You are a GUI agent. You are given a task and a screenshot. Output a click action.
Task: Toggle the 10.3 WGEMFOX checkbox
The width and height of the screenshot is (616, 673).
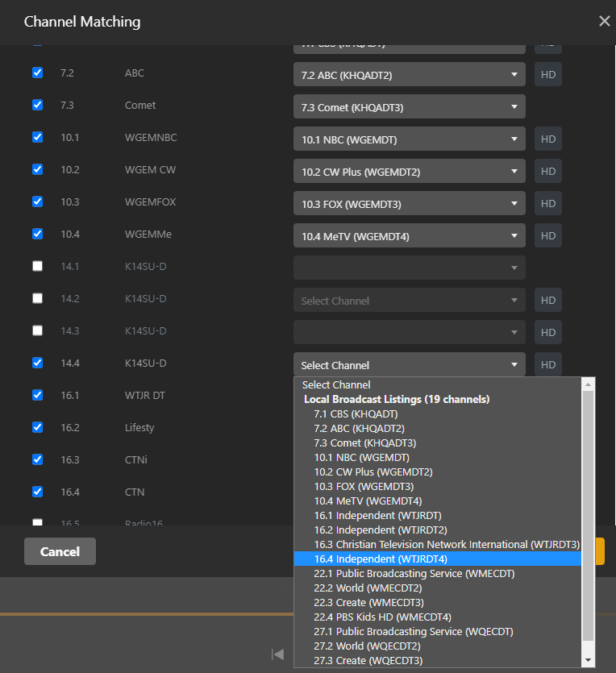tap(38, 201)
